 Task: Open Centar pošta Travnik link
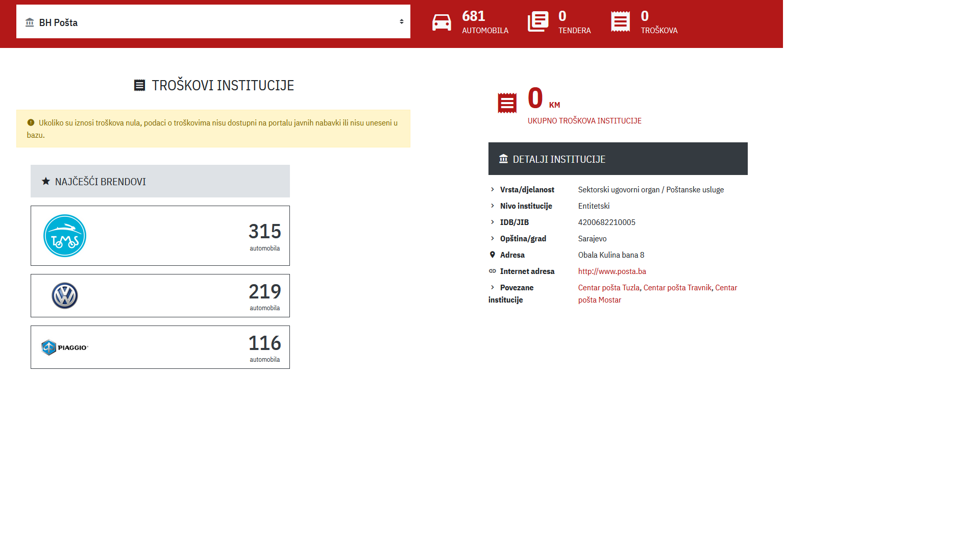677,288
